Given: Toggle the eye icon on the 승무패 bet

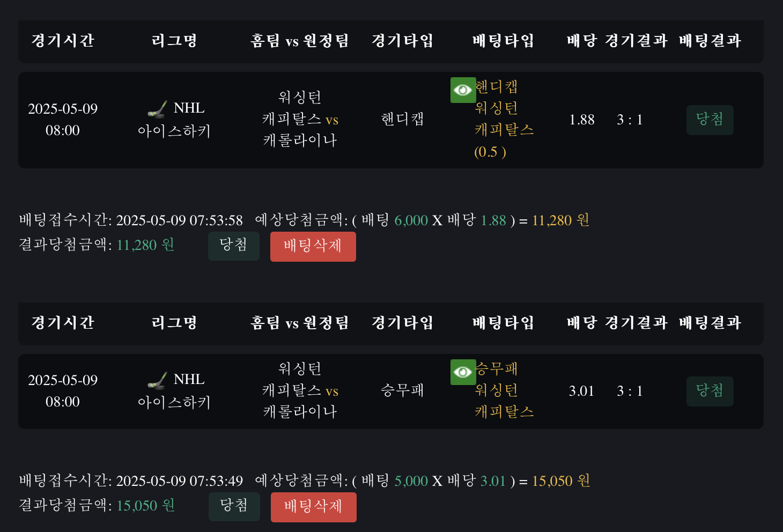Looking at the screenshot, I should [463, 372].
